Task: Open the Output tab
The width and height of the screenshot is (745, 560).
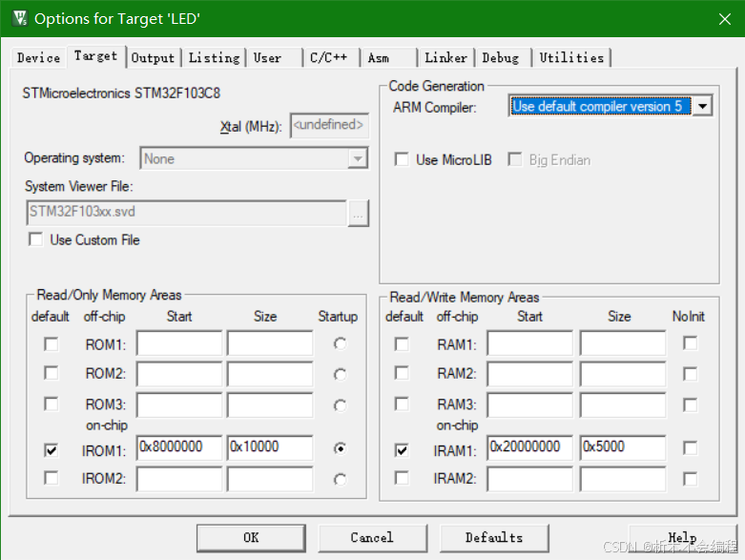Action: coord(153,58)
